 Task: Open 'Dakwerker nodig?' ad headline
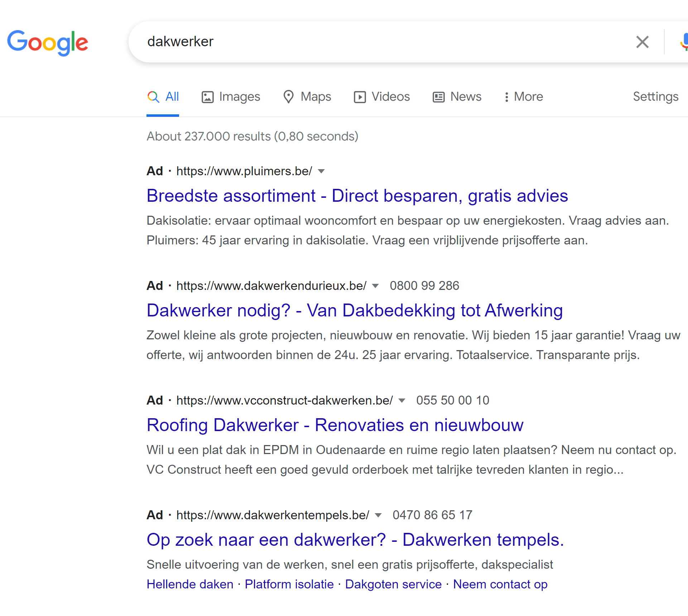355,310
